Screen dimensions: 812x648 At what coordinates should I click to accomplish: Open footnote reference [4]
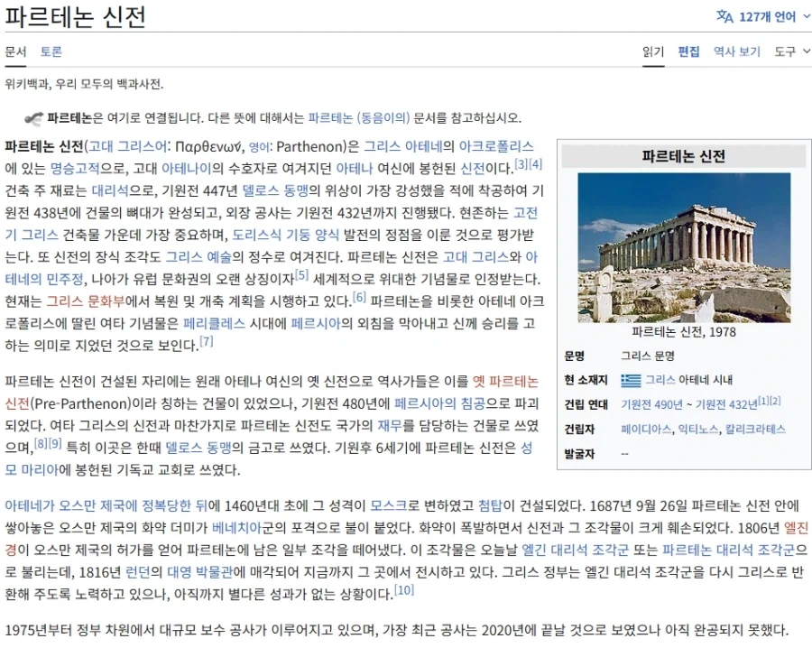click(535, 164)
